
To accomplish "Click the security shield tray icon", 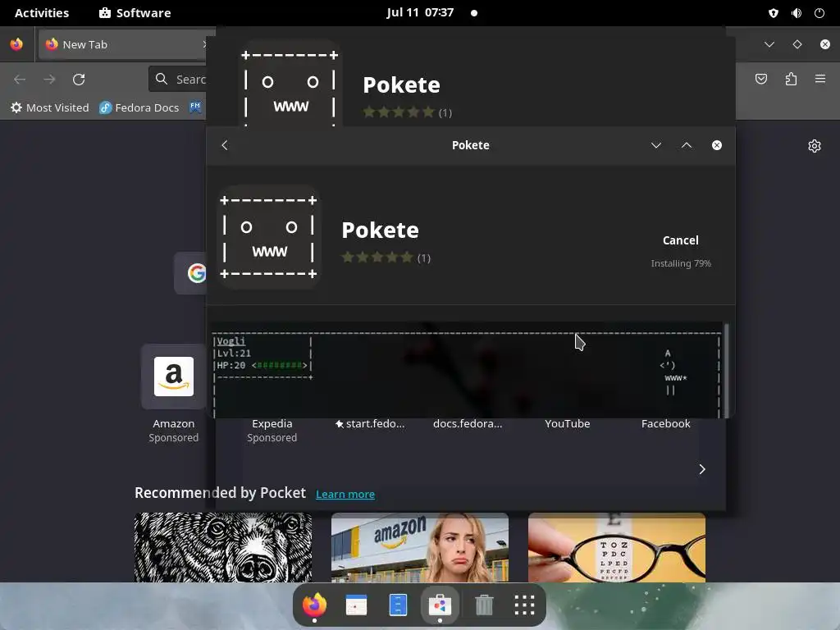I will point(773,13).
